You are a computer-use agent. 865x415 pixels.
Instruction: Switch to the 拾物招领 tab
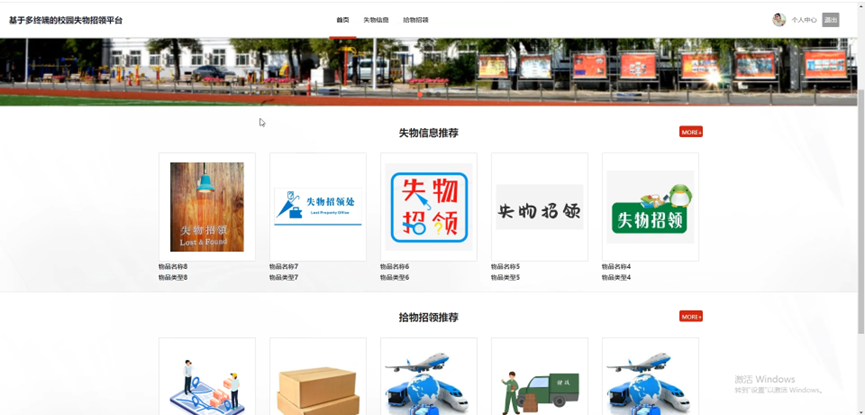click(415, 20)
